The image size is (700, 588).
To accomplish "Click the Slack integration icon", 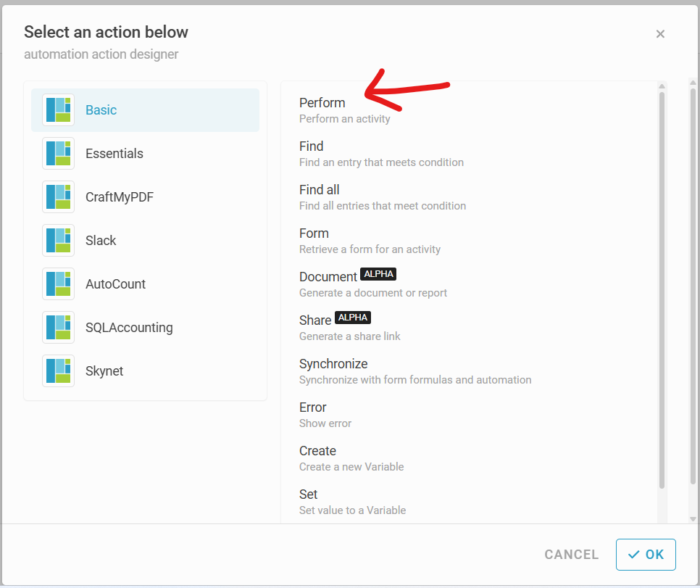I will 58,241.
